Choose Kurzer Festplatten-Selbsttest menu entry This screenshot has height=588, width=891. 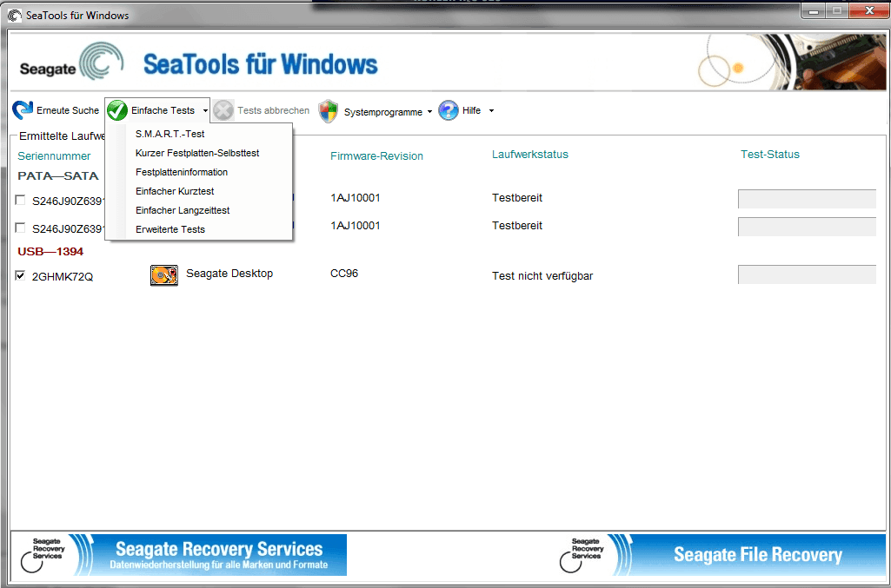click(x=199, y=153)
